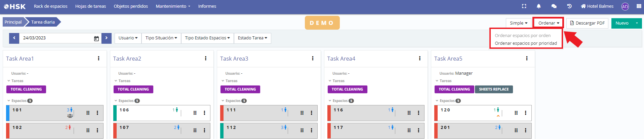
Task: Select Ordenar espacios por prioridad
Action: (x=526, y=43)
